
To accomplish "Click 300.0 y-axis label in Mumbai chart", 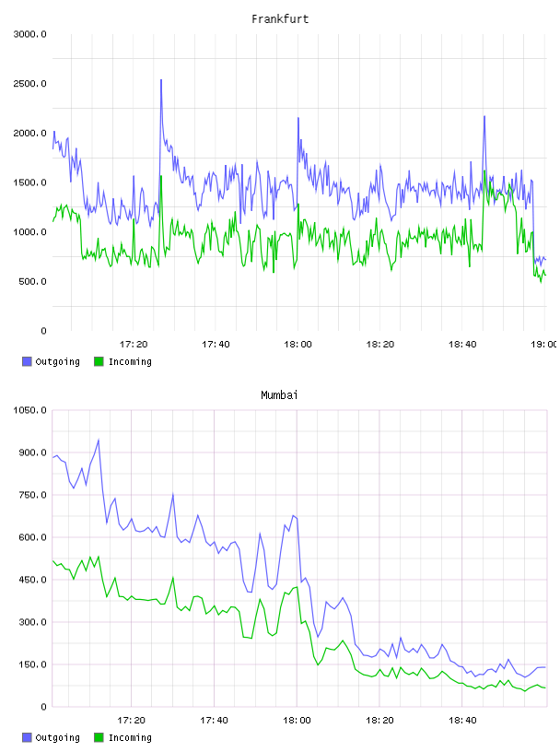I will (x=32, y=622).
